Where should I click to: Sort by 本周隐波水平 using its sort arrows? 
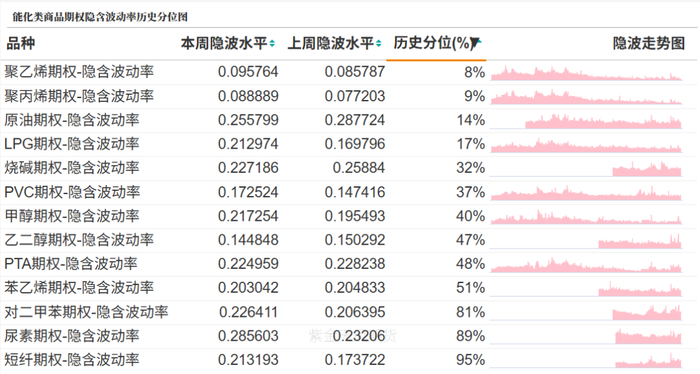[272, 44]
